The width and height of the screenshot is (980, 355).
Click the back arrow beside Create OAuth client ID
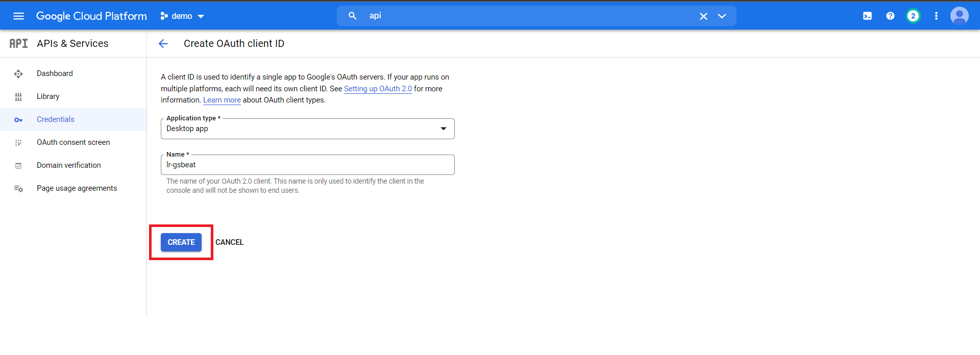tap(163, 44)
